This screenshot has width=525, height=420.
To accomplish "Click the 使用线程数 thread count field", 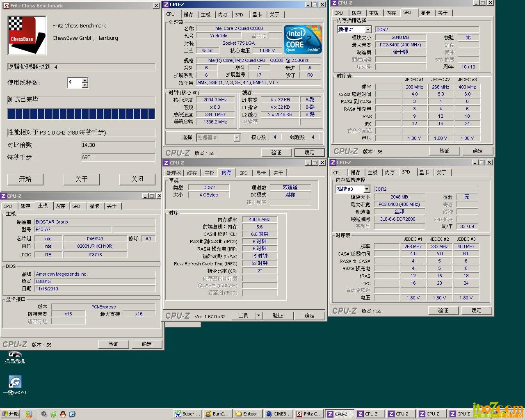I will pyautogui.click(x=75, y=82).
